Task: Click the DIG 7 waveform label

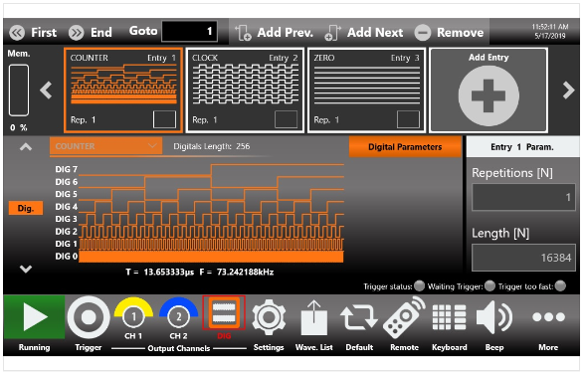Action: pyautogui.click(x=67, y=169)
